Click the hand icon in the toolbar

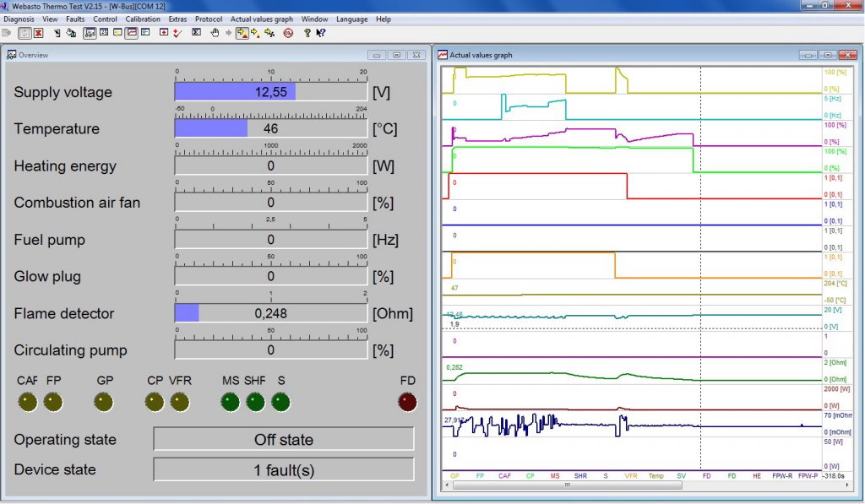click(215, 33)
